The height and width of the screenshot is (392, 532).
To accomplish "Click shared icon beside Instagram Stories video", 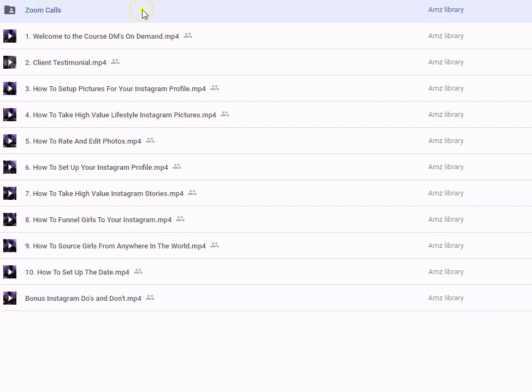I will pos(192,193).
